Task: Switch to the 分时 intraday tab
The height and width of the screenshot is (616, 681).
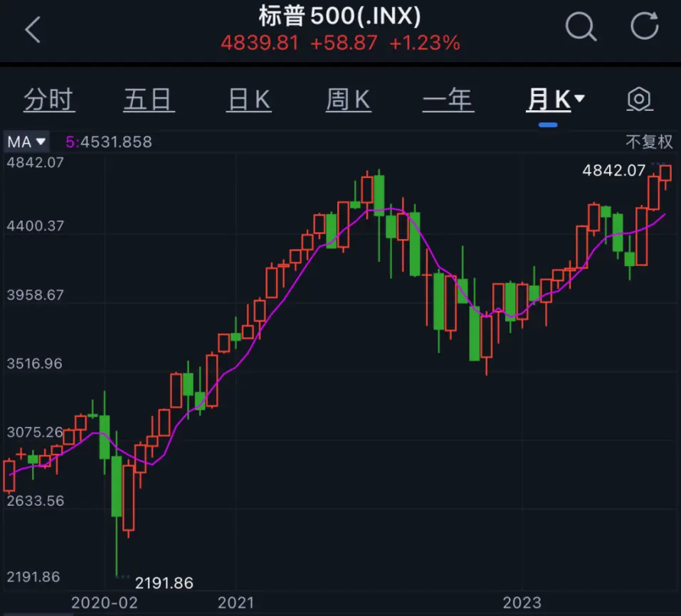Action: coord(48,100)
